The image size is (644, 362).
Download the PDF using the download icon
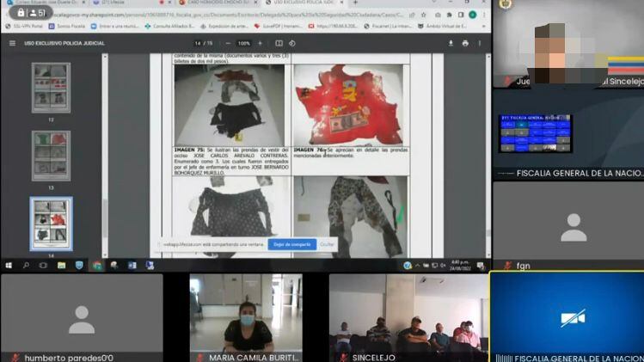coord(451,43)
